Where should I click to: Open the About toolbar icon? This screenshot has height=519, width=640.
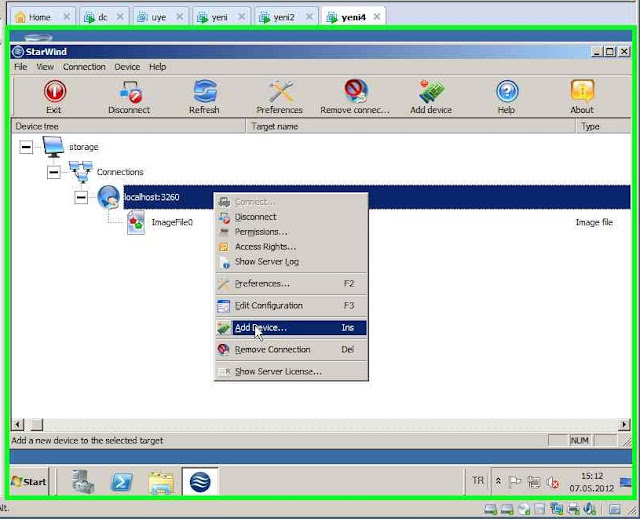coord(582,91)
